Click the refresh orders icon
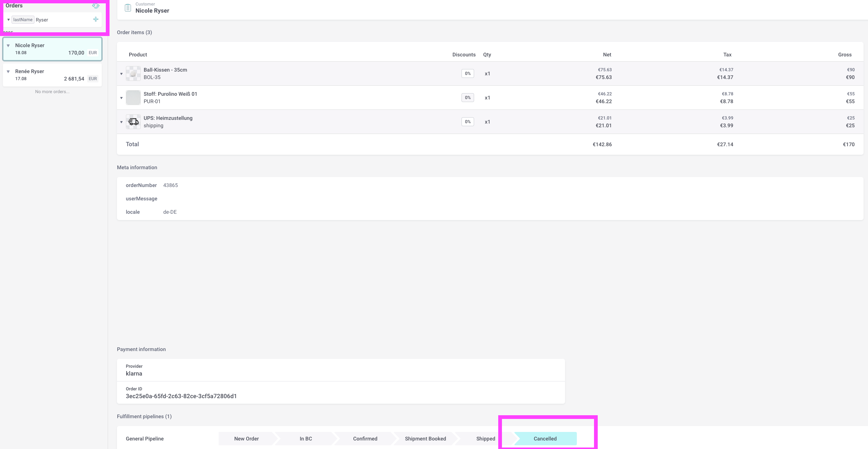The image size is (868, 449). click(x=95, y=6)
